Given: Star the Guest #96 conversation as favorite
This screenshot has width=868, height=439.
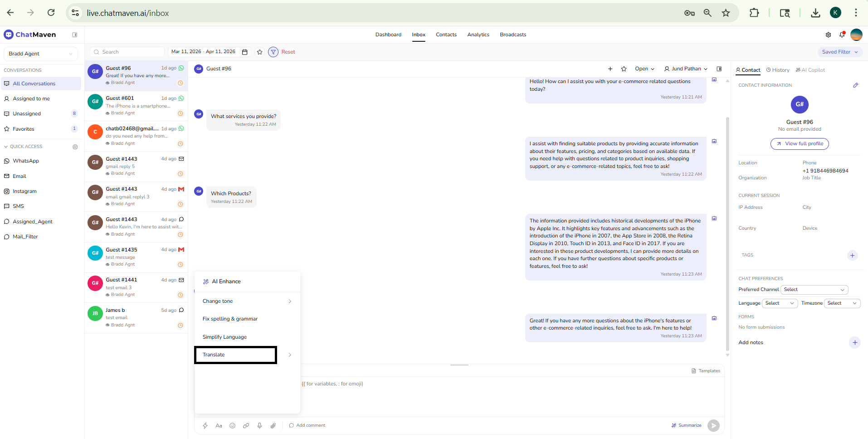Looking at the screenshot, I should pyautogui.click(x=624, y=69).
